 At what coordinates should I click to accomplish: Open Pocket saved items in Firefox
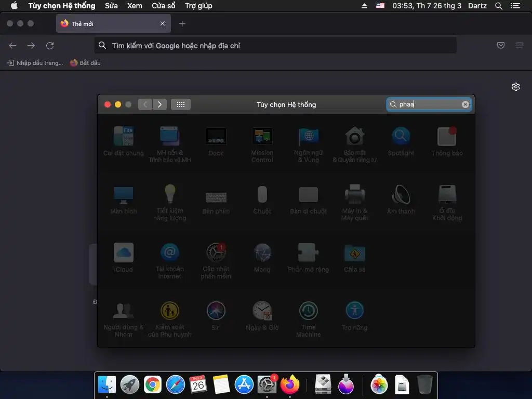click(501, 45)
